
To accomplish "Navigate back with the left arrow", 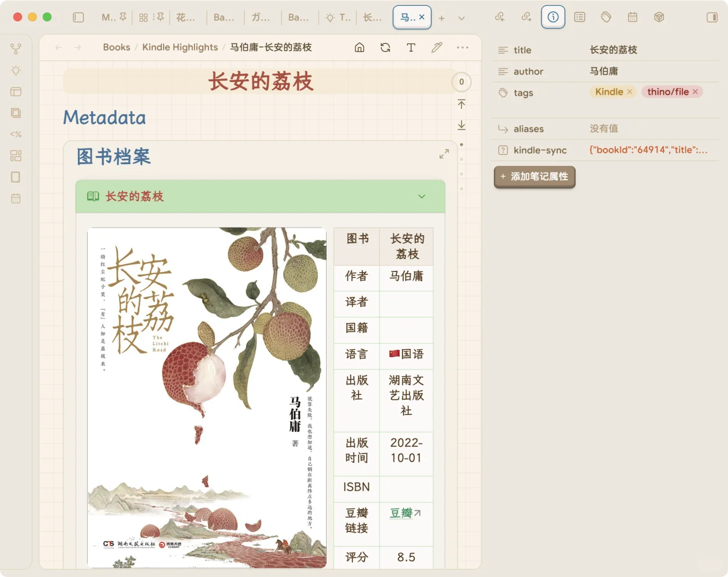I will [59, 48].
